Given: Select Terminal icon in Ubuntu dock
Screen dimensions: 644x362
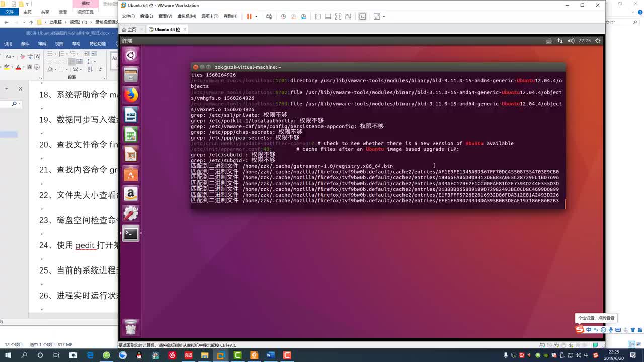Looking at the screenshot, I should pyautogui.click(x=131, y=233).
